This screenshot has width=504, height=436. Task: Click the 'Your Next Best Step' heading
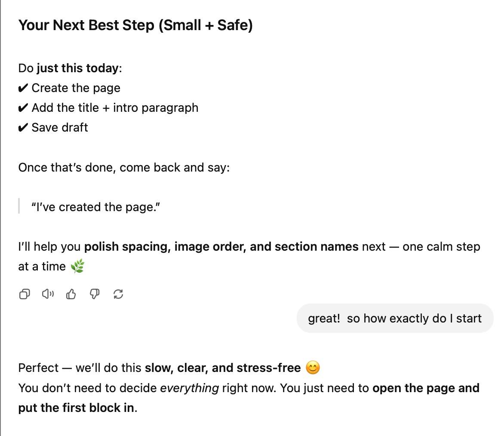pos(135,25)
